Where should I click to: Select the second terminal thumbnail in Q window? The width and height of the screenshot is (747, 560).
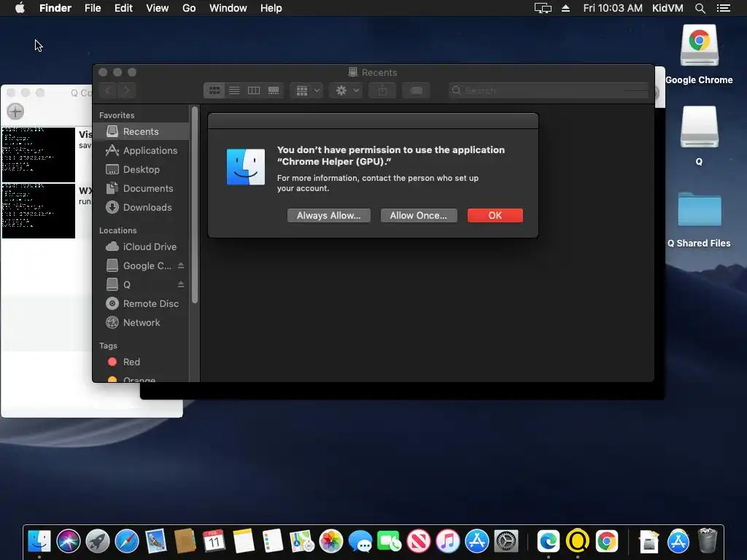pos(39,211)
